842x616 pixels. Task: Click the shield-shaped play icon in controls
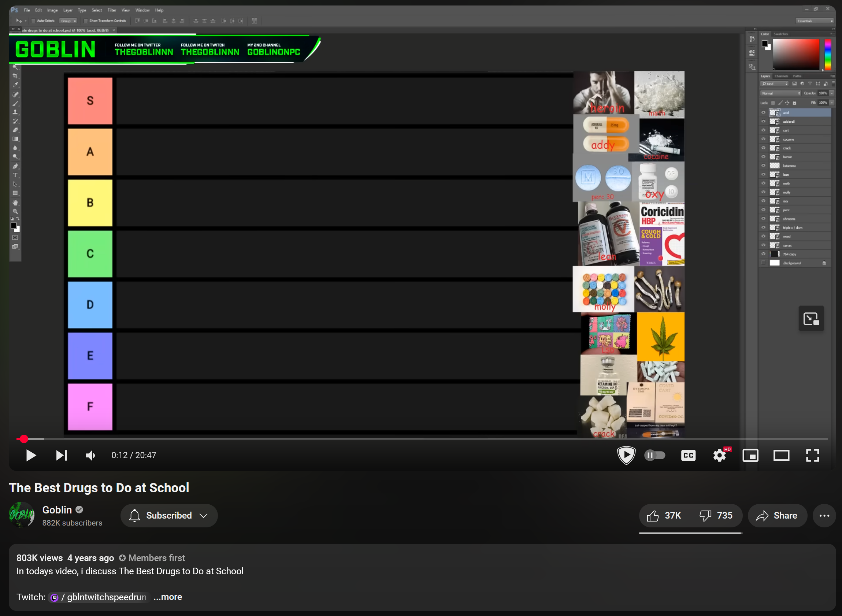[x=626, y=455]
